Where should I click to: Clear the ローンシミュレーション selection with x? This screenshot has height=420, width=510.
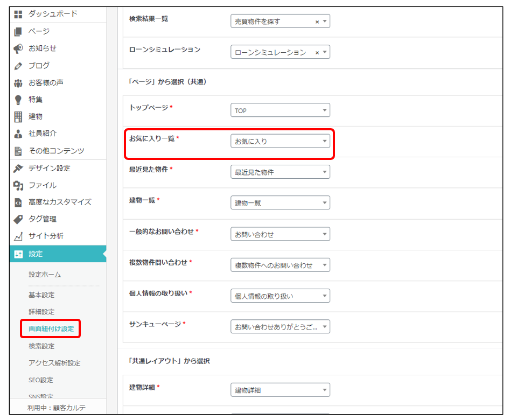click(317, 53)
